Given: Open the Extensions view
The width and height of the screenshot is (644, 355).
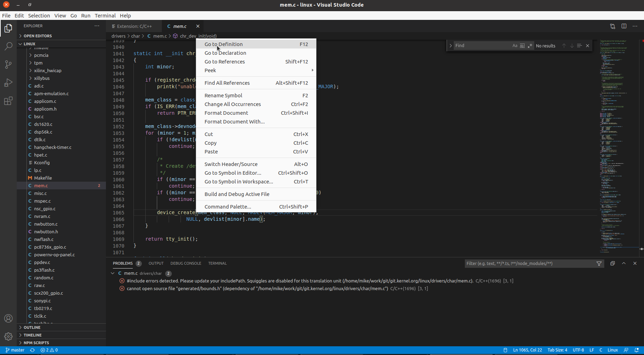Looking at the screenshot, I should pyautogui.click(x=8, y=101).
